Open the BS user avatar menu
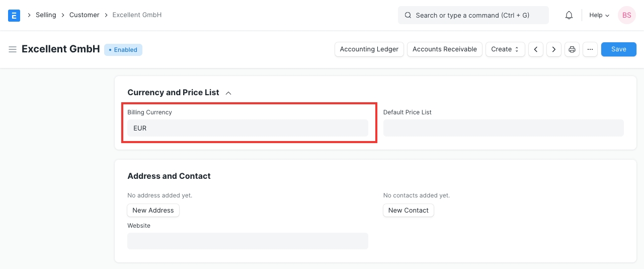 626,15
